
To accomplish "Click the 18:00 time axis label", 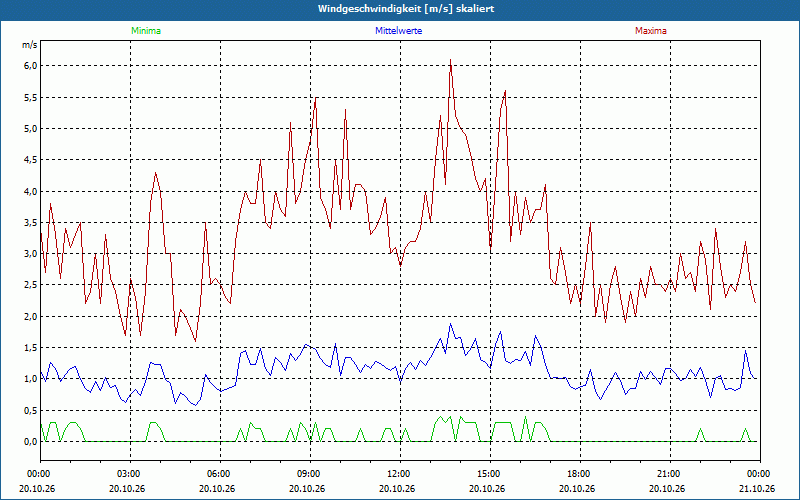I will click(x=580, y=473).
